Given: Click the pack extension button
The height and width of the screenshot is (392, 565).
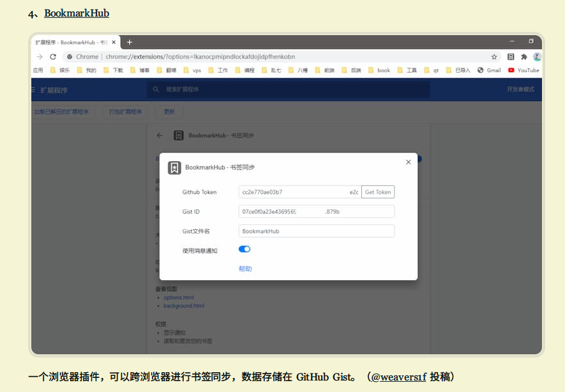Looking at the screenshot, I should pos(125,112).
